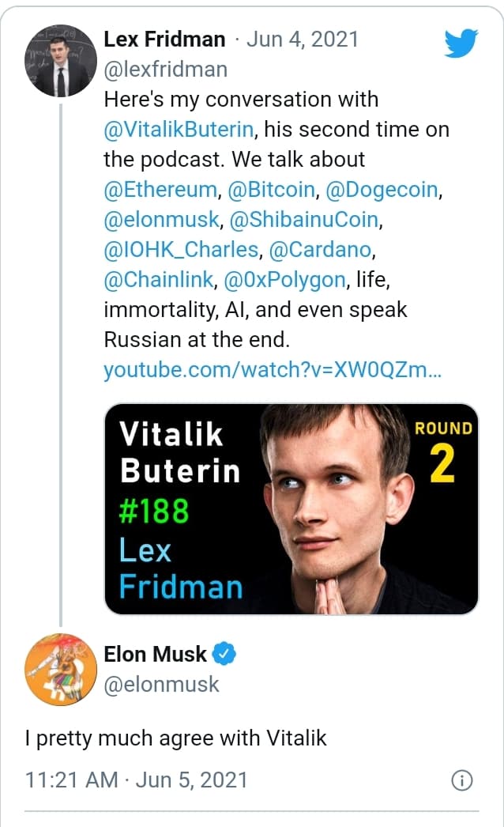Visit the @IOHK_Charles mention

pos(182,250)
